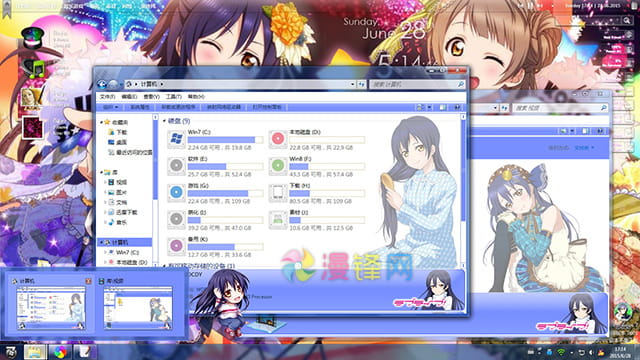Click 系统属性 toolbar button
Image resolution: width=640 pixels, height=360 pixels.
140,107
